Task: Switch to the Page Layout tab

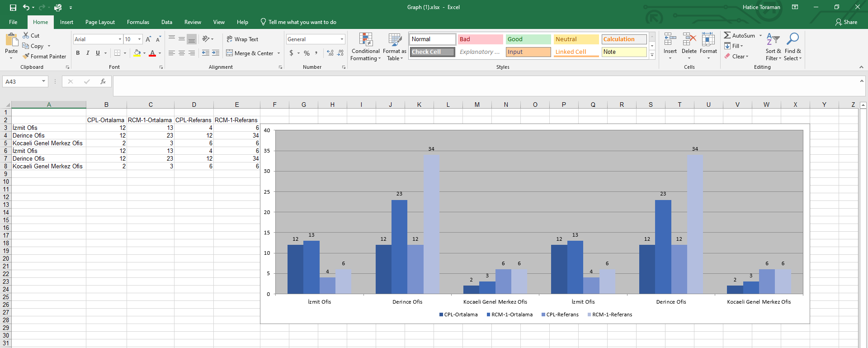Action: point(100,22)
